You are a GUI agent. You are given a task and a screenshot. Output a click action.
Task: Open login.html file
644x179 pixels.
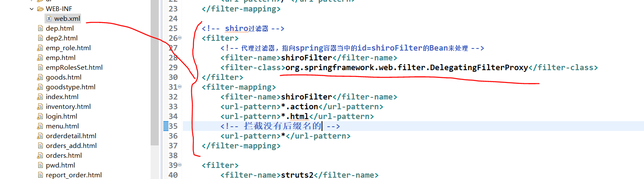tap(62, 116)
